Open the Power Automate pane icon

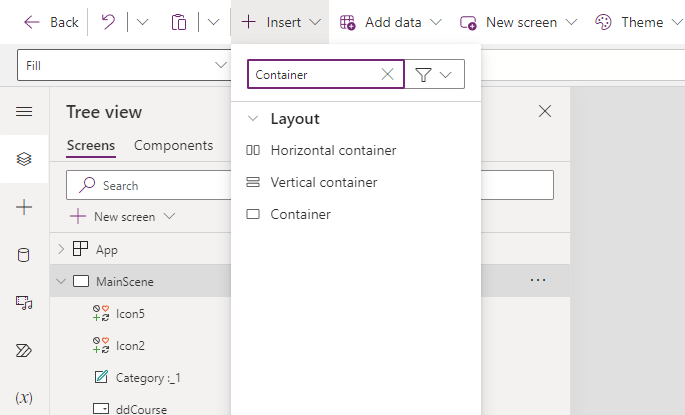[x=24, y=350]
